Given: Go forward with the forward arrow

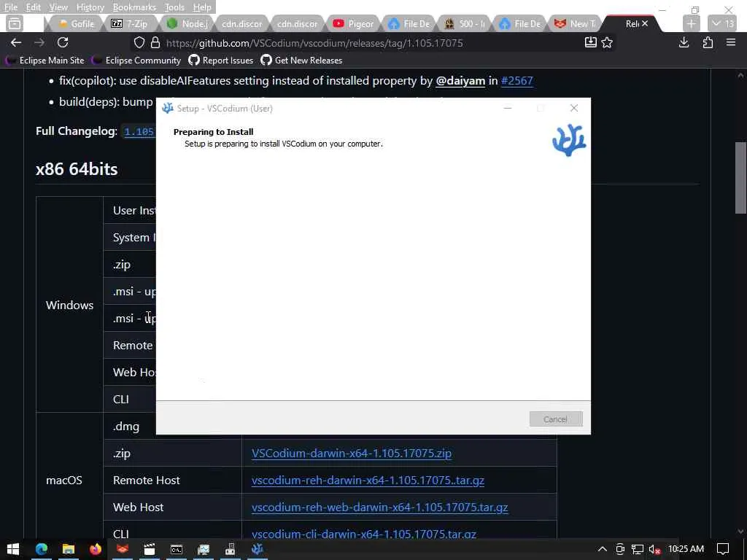Looking at the screenshot, I should (x=39, y=43).
